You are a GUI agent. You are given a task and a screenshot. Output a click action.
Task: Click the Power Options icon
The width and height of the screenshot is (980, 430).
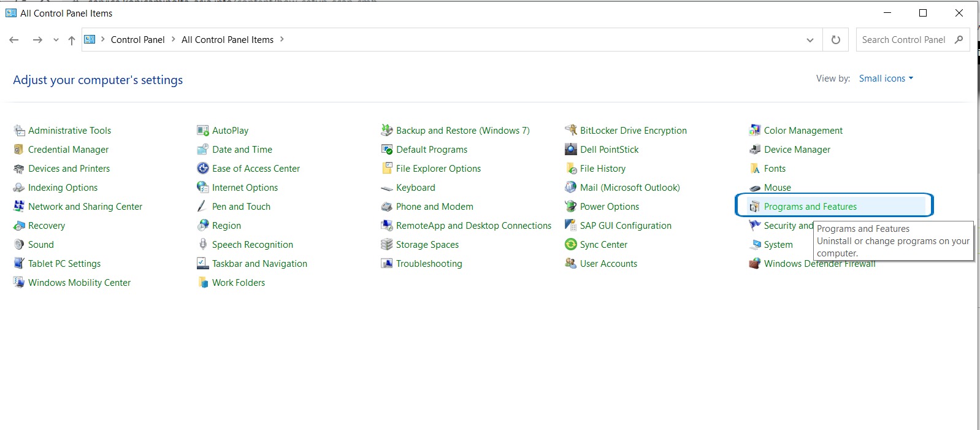tap(570, 207)
